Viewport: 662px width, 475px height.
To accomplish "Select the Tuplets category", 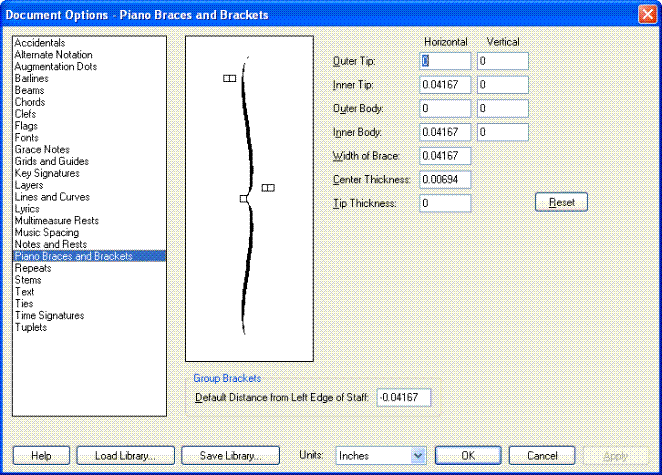I will [30, 327].
